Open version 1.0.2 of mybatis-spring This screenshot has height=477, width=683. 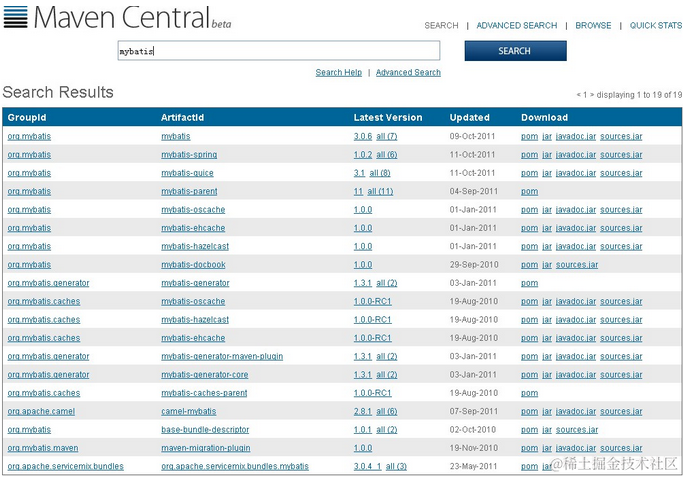point(363,155)
